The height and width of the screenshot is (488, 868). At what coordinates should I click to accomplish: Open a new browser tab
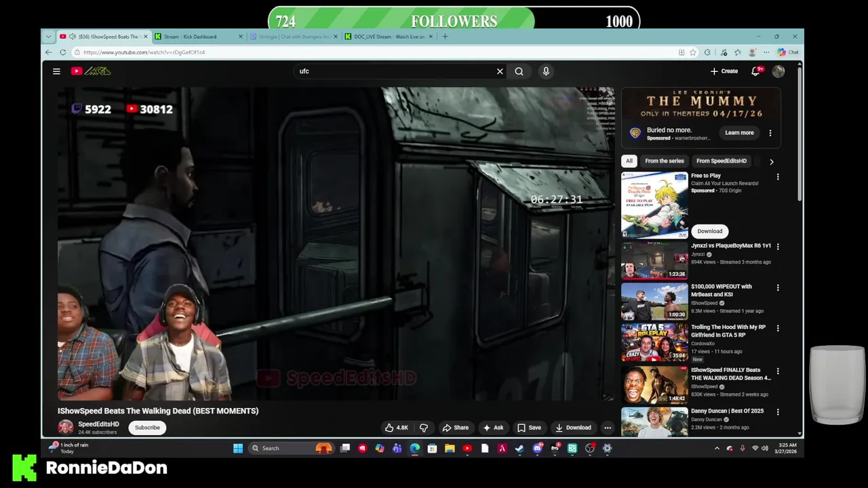click(x=445, y=37)
